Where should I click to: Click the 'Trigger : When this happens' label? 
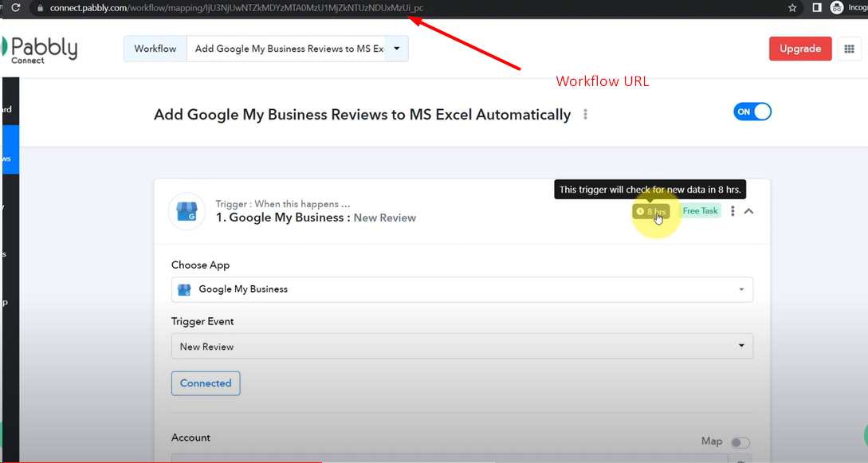coord(282,203)
